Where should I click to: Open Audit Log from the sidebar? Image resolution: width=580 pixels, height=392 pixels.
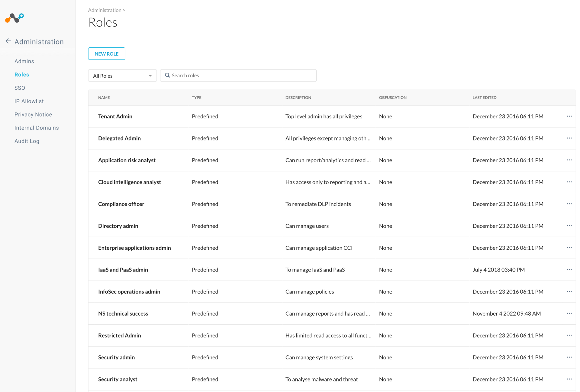(27, 141)
